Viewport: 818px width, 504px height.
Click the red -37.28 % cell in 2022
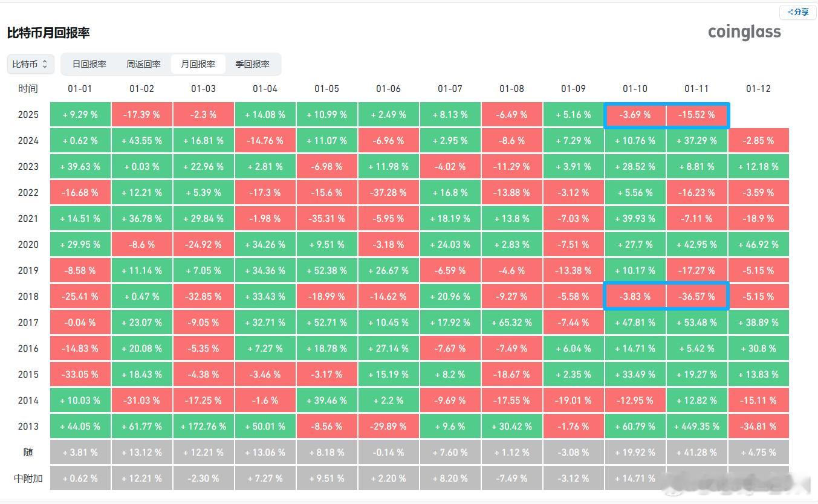(388, 193)
